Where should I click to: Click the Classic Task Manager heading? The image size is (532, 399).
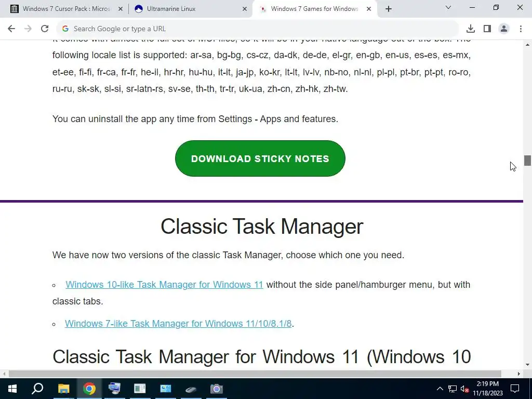click(262, 227)
